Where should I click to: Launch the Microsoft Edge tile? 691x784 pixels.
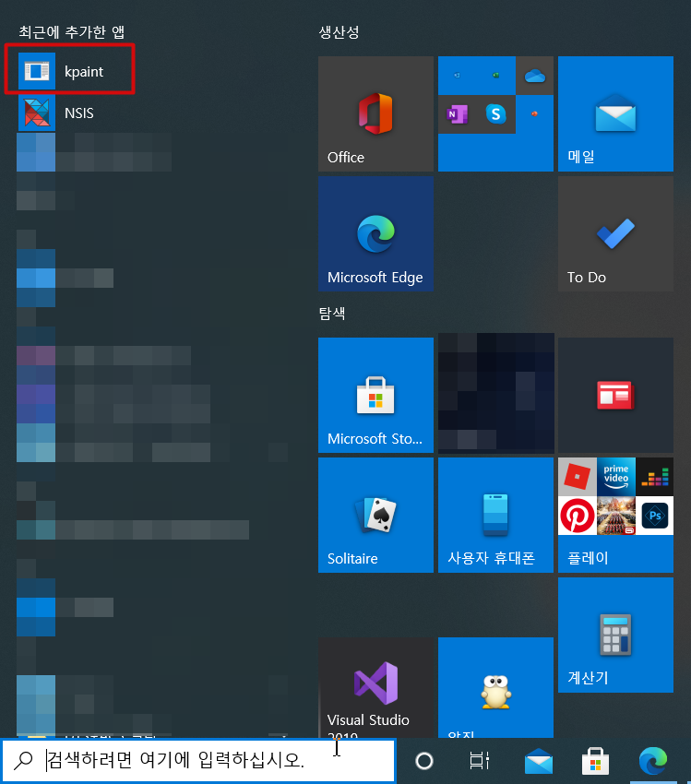tap(375, 234)
